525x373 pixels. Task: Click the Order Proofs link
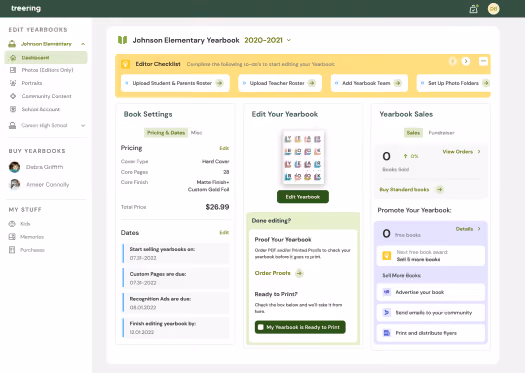tap(273, 273)
